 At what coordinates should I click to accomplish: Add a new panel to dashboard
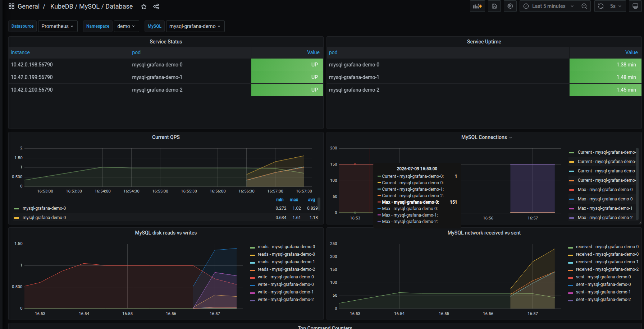pos(478,6)
